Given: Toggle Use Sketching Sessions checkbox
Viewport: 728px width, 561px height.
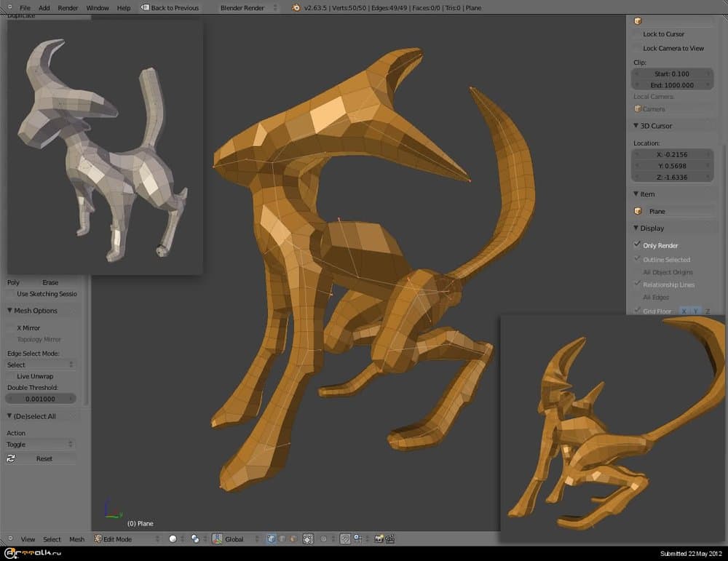Looking at the screenshot, I should tap(11, 294).
